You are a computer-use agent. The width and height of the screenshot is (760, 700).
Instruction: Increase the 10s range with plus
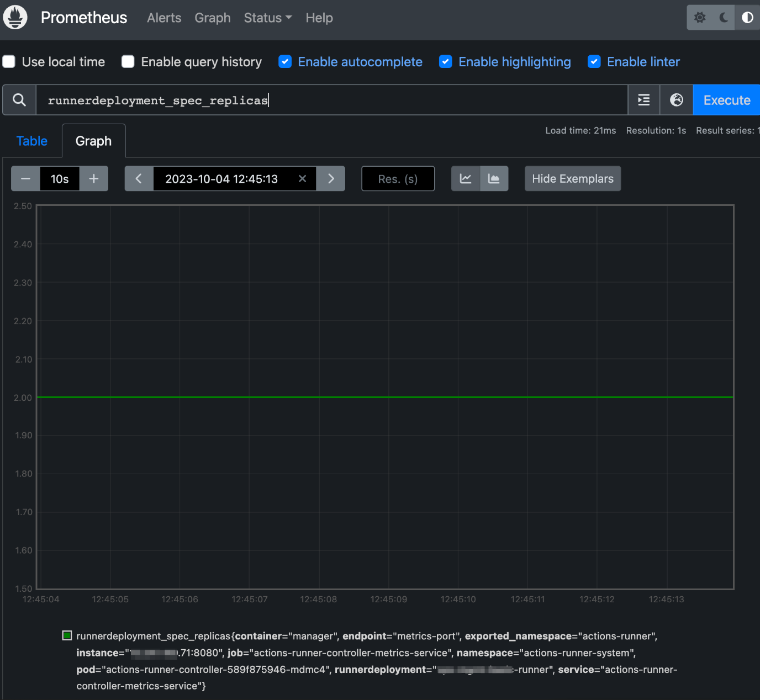point(94,179)
